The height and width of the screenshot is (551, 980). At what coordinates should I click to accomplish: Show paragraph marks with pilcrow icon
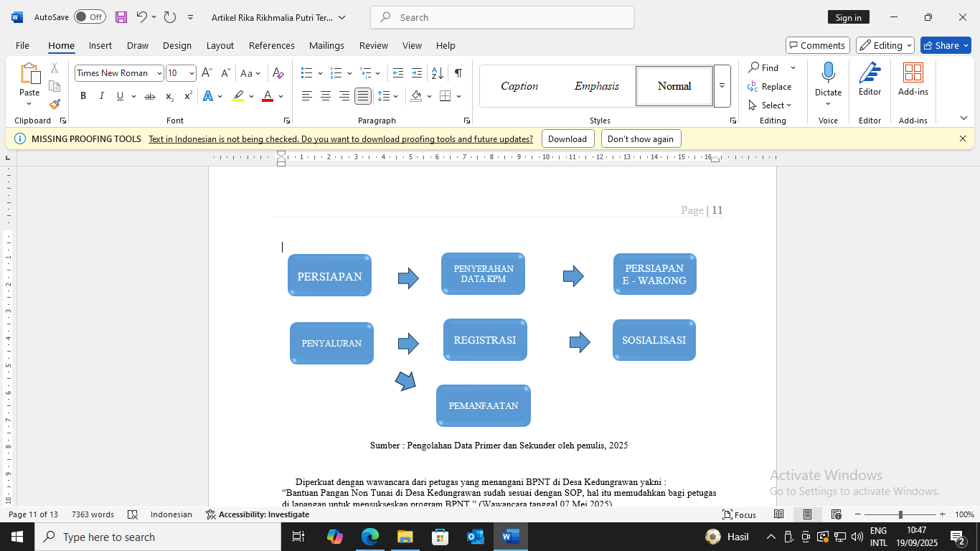click(458, 73)
